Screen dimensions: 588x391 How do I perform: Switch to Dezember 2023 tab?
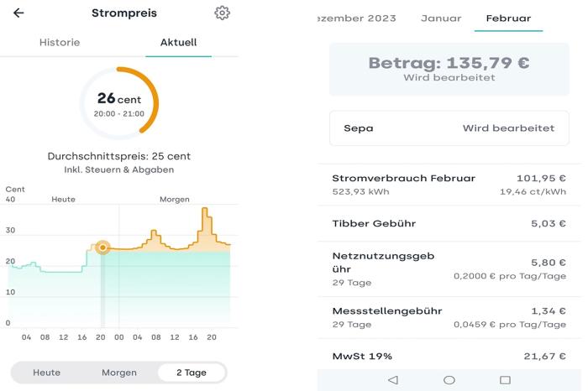coord(353,18)
